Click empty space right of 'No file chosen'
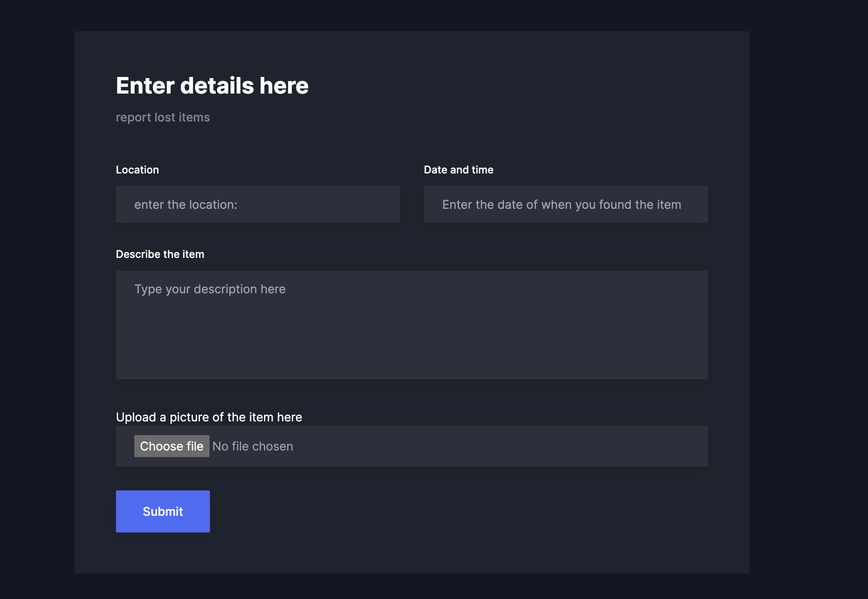Image resolution: width=868 pixels, height=599 pixels. [499, 446]
